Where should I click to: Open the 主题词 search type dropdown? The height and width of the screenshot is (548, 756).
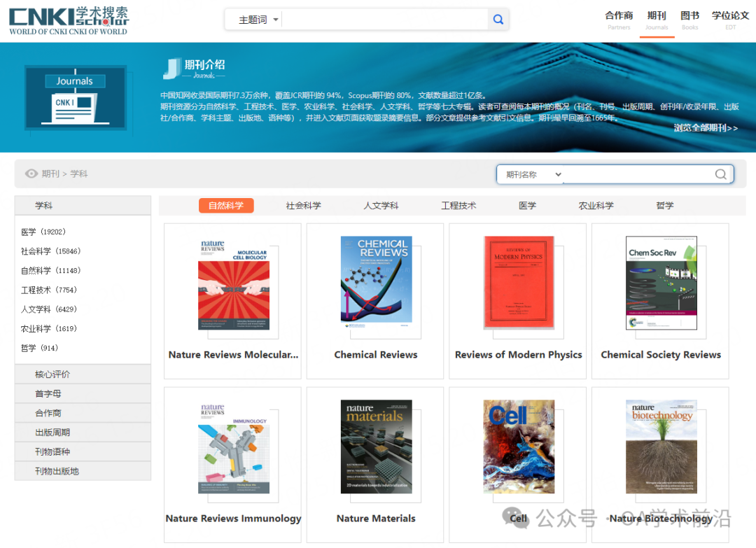click(x=258, y=20)
